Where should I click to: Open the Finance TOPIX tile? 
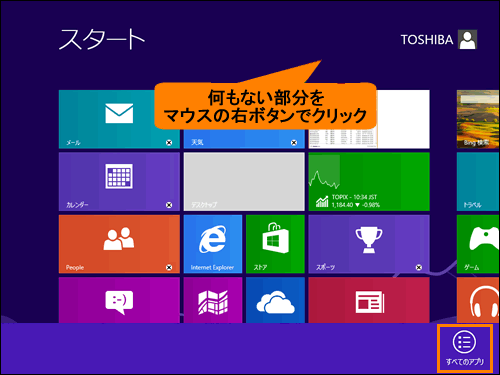(369, 182)
